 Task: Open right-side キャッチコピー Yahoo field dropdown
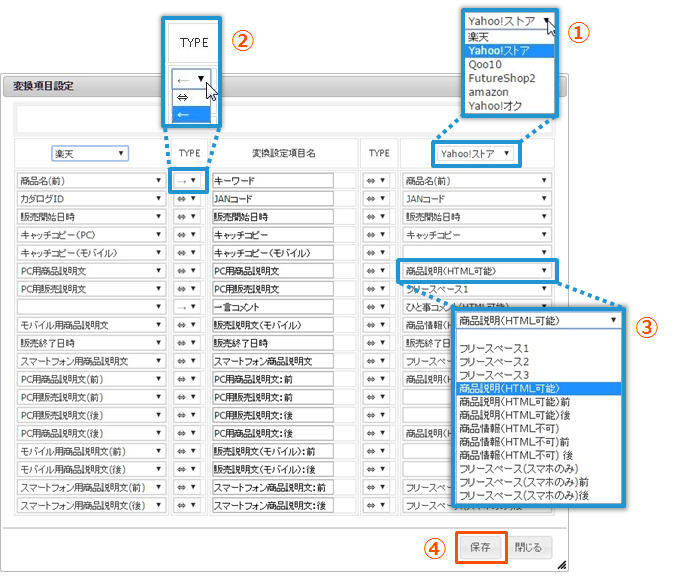[477, 235]
